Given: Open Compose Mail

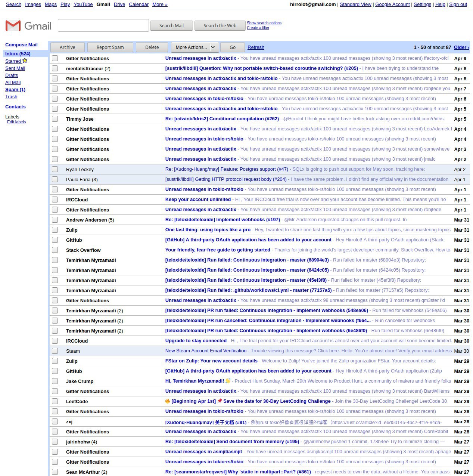Looking at the screenshot, I should [x=21, y=45].
